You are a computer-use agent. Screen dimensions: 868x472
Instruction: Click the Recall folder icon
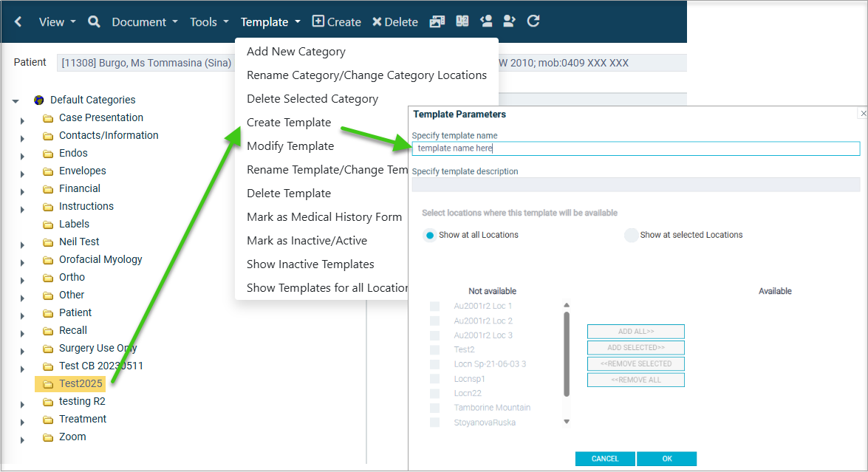(48, 331)
